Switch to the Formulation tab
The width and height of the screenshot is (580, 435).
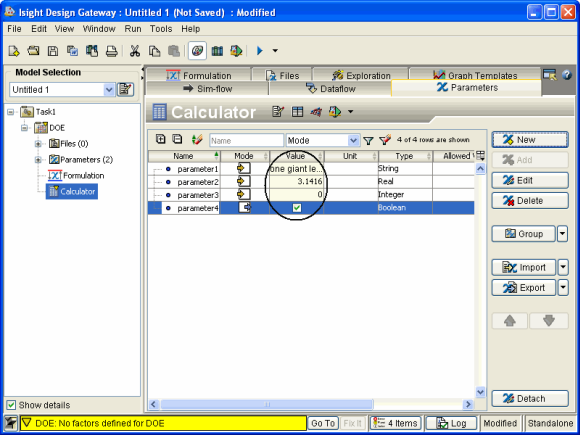[199, 75]
